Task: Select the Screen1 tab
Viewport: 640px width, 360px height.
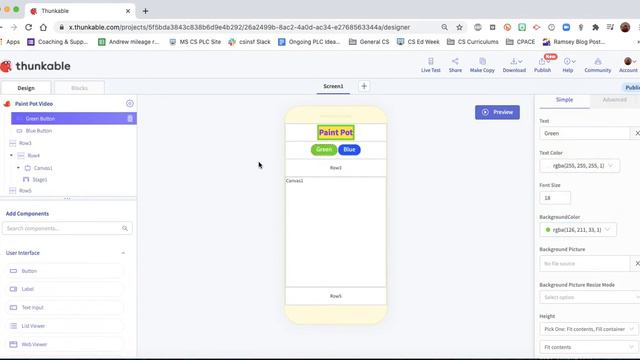Action: pyautogui.click(x=333, y=86)
